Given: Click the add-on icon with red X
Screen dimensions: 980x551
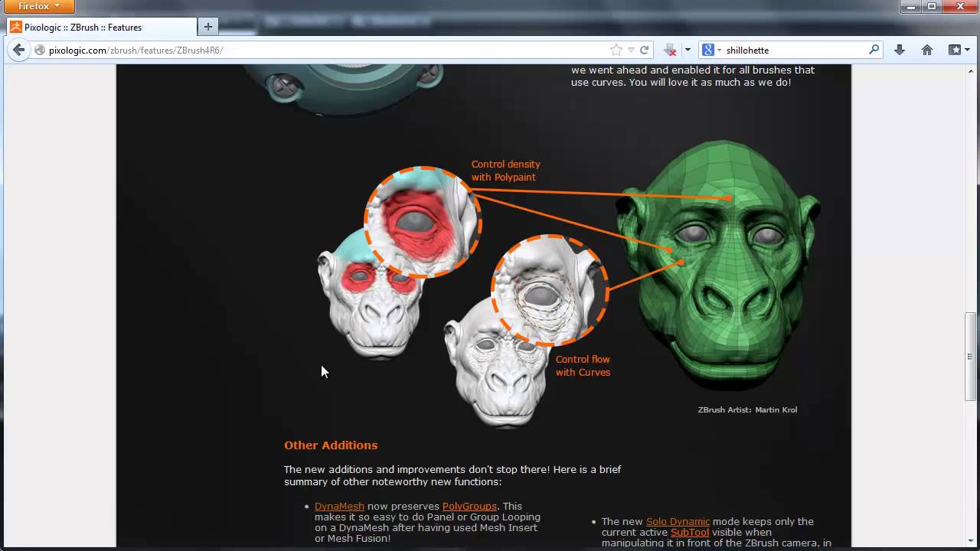Looking at the screenshot, I should pyautogui.click(x=671, y=51).
